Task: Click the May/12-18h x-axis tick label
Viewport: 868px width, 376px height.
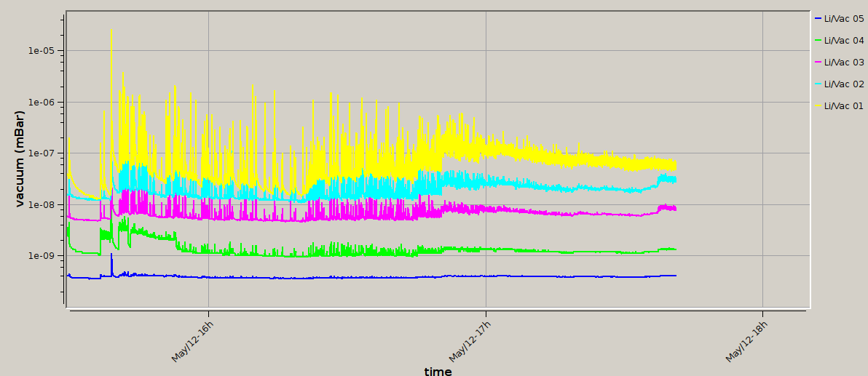Action: coord(747,341)
